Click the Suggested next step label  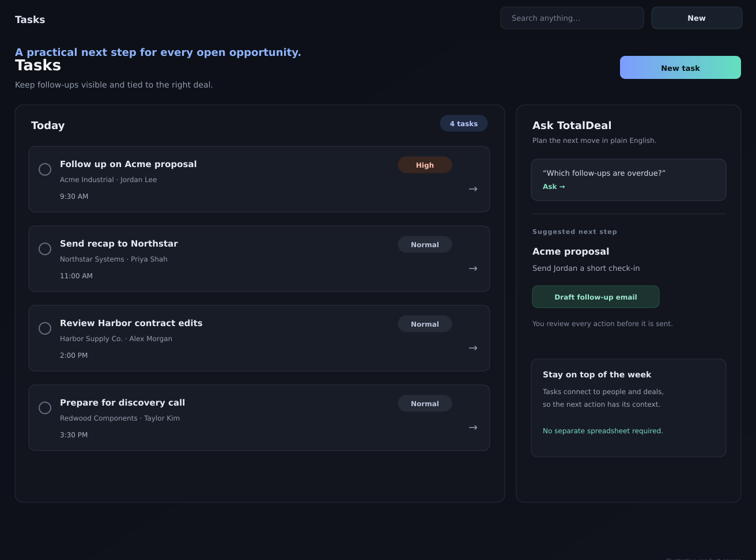click(574, 232)
